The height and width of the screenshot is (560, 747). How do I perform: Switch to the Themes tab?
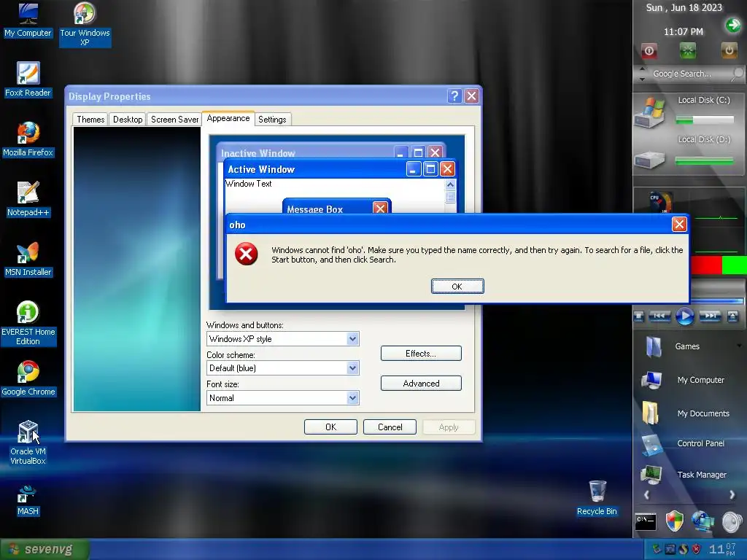coord(90,119)
